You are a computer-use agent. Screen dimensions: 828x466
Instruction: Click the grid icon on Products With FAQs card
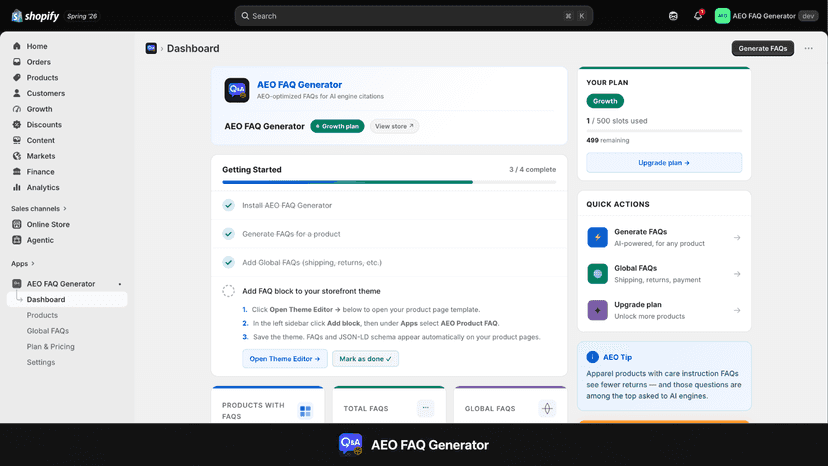(305, 411)
